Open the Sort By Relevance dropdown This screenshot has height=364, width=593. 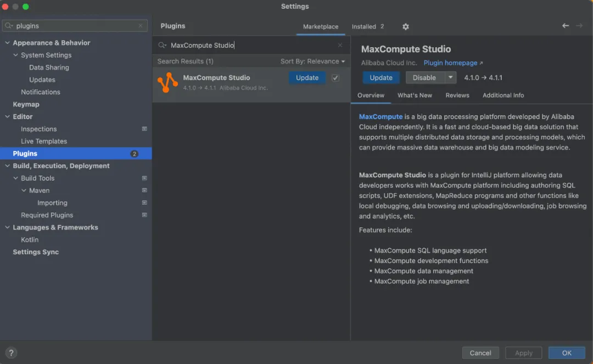(x=312, y=61)
